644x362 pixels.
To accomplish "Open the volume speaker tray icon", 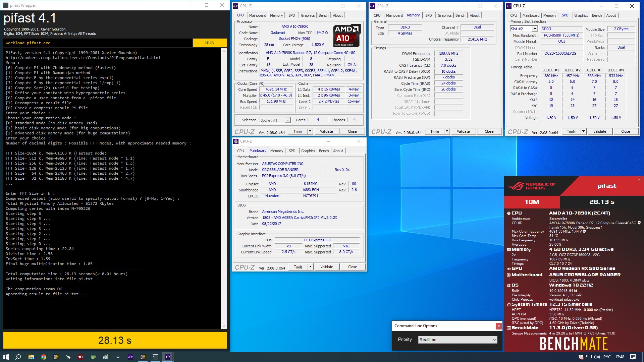I will pos(597,357).
